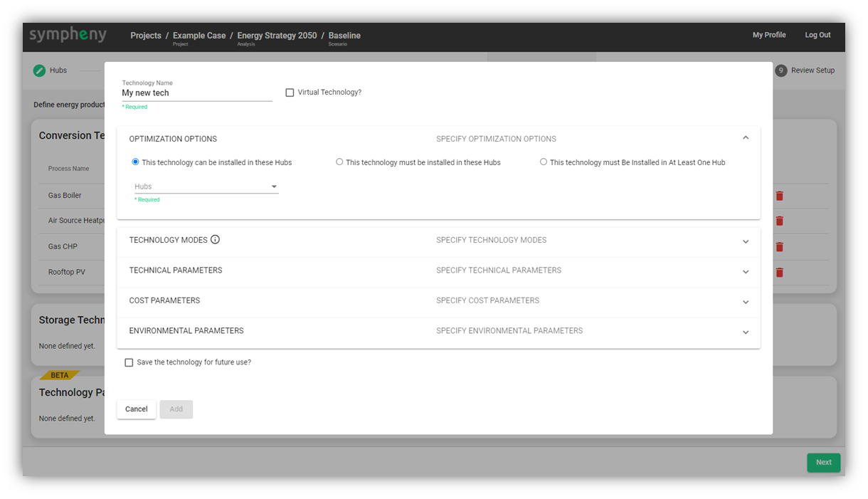Viewport: 868px width, 499px height.
Task: Go to Projects in the breadcrumb
Action: (x=146, y=36)
